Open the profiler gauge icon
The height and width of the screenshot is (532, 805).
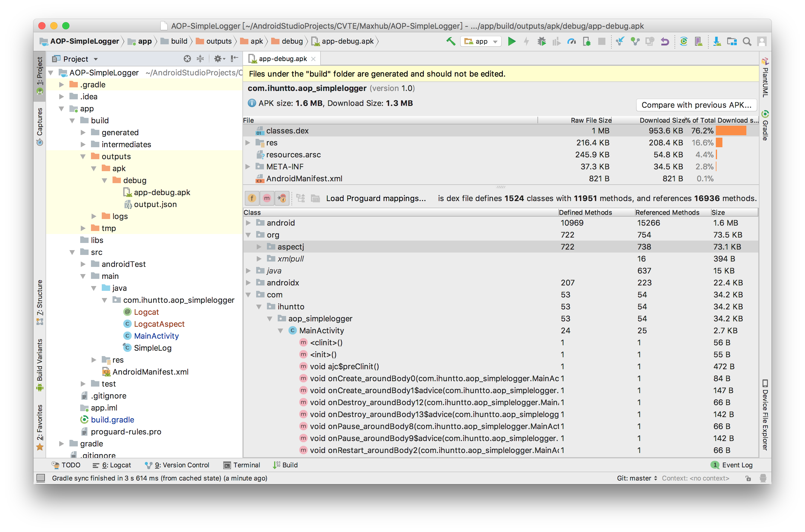(572, 41)
